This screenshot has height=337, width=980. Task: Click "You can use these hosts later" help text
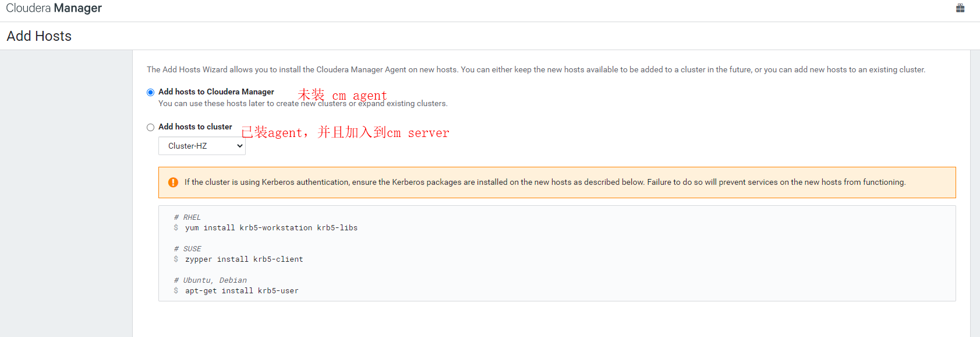click(303, 103)
